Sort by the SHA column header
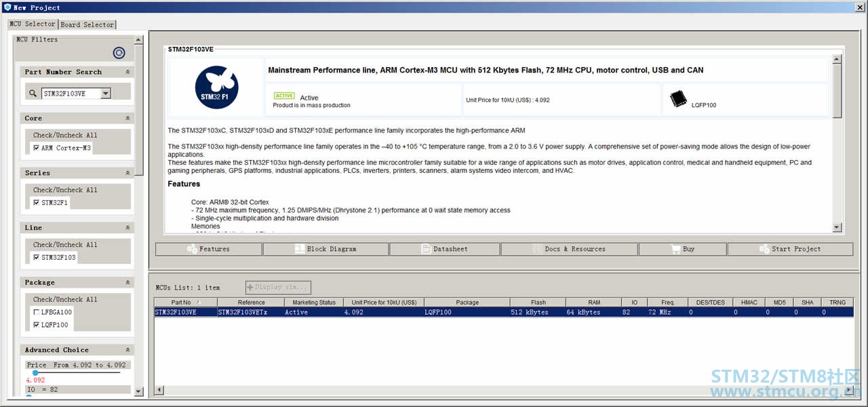The image size is (868, 407). pyautogui.click(x=807, y=303)
